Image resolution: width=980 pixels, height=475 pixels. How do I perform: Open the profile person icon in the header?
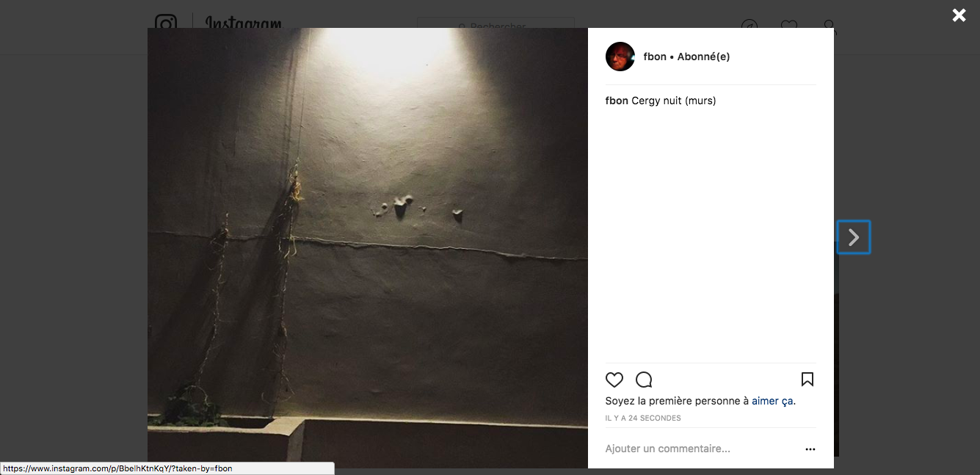(830, 25)
